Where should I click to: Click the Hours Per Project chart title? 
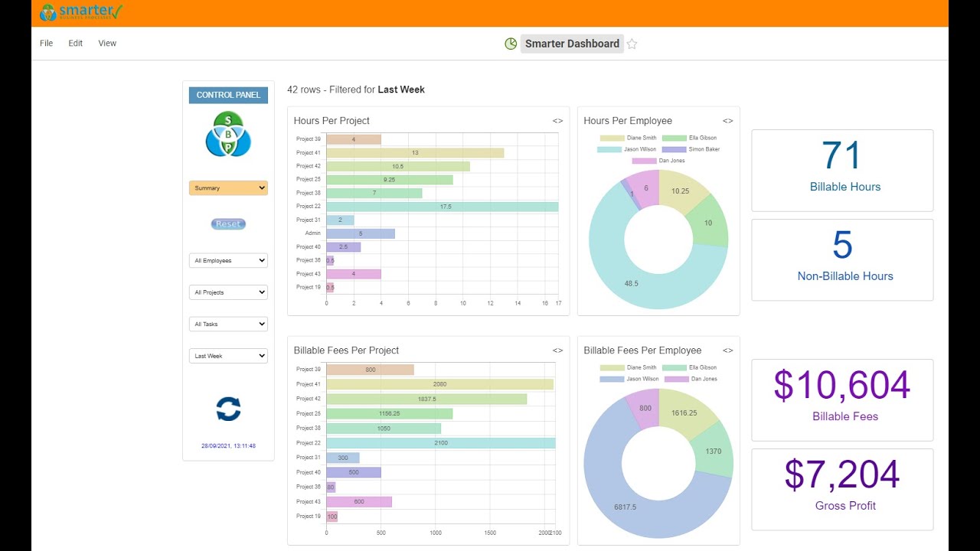(x=332, y=121)
